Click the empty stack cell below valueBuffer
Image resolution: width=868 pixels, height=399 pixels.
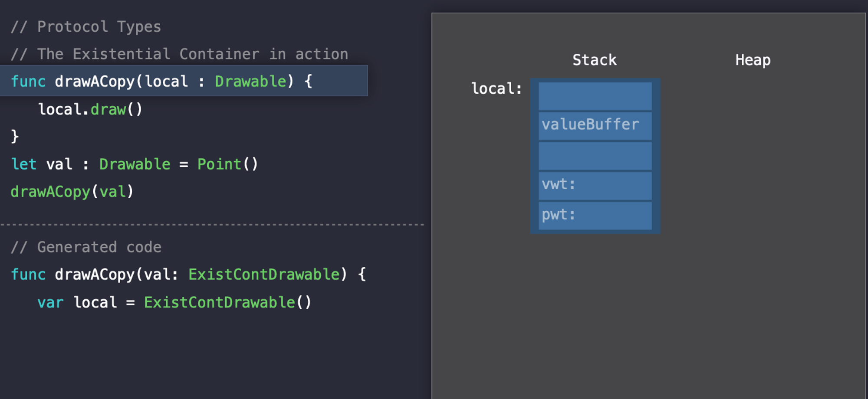point(595,156)
